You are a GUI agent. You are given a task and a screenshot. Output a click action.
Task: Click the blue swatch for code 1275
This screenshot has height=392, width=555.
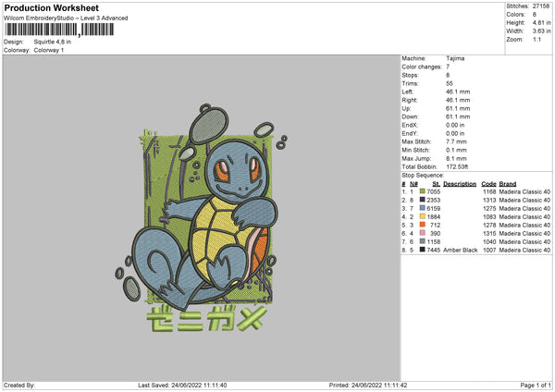pos(423,208)
